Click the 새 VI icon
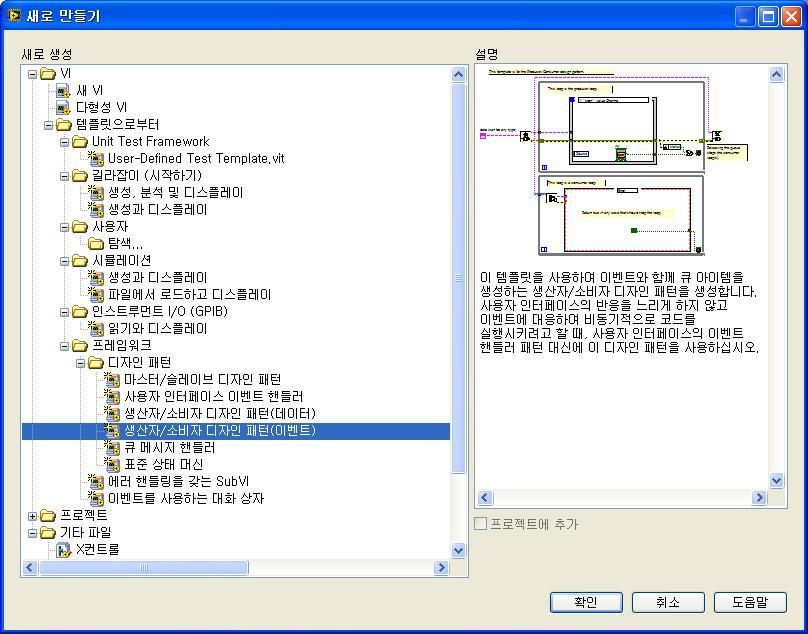The image size is (808, 634). tap(63, 91)
